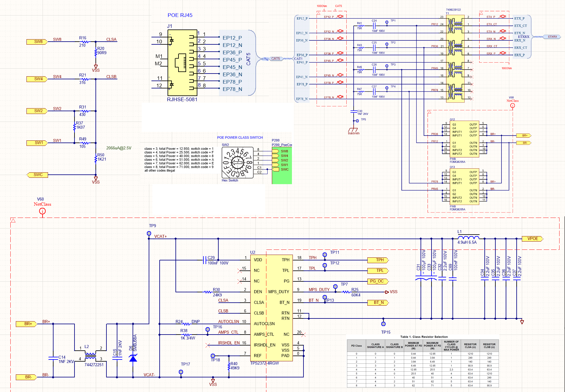Click the TP17 test point circle

(181, 372)
